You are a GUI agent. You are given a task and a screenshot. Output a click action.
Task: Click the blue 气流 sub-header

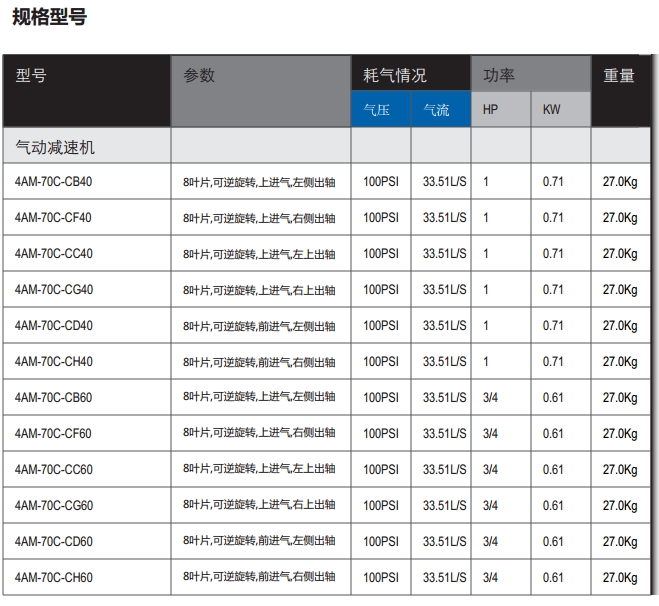pos(437,109)
